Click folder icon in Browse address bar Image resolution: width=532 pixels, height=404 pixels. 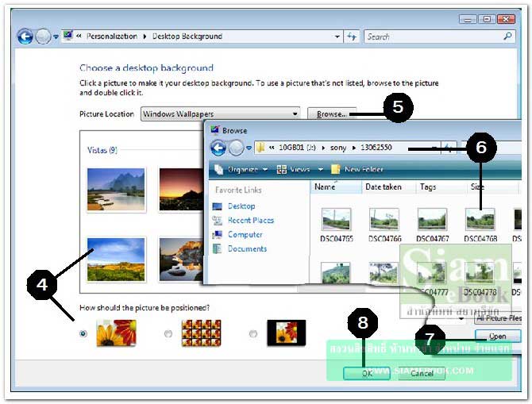(x=260, y=148)
